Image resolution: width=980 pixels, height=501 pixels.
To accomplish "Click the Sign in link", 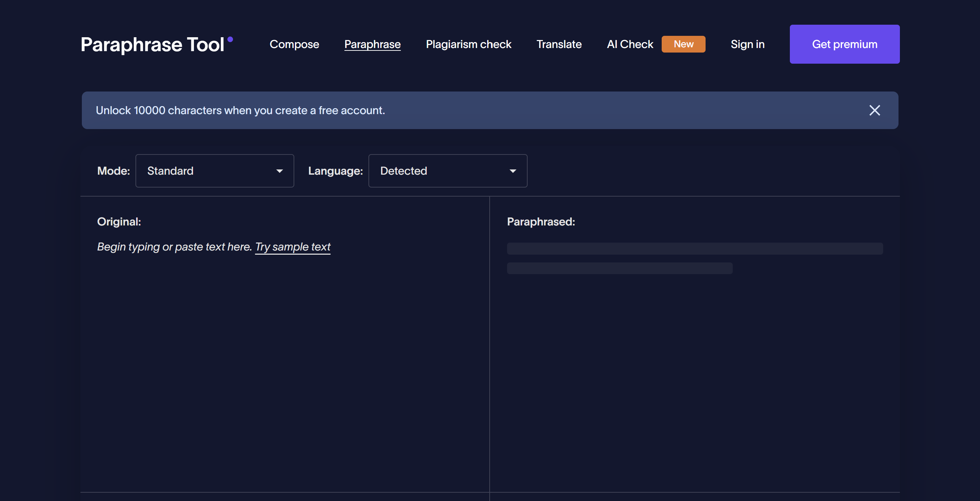I will [x=747, y=45].
